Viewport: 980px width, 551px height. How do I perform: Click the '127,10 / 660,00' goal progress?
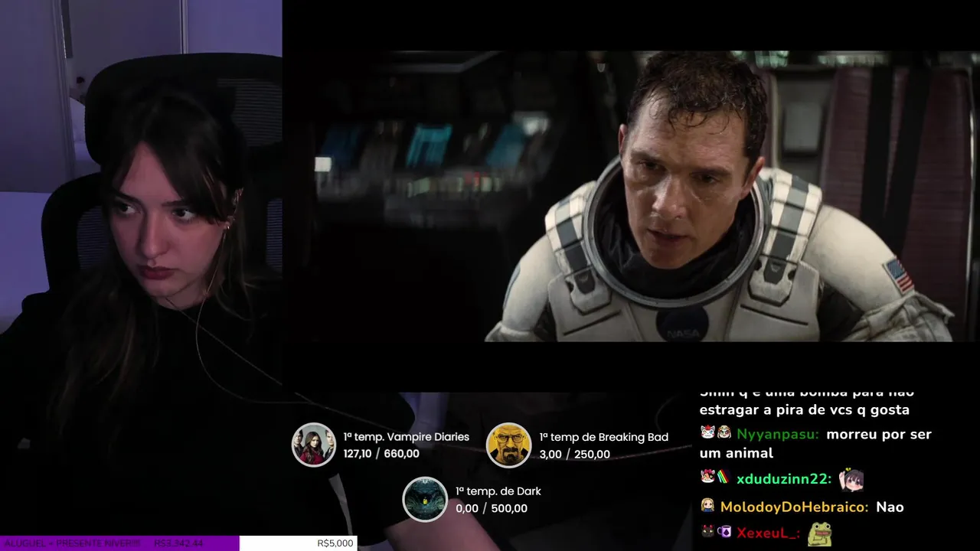coord(381,454)
